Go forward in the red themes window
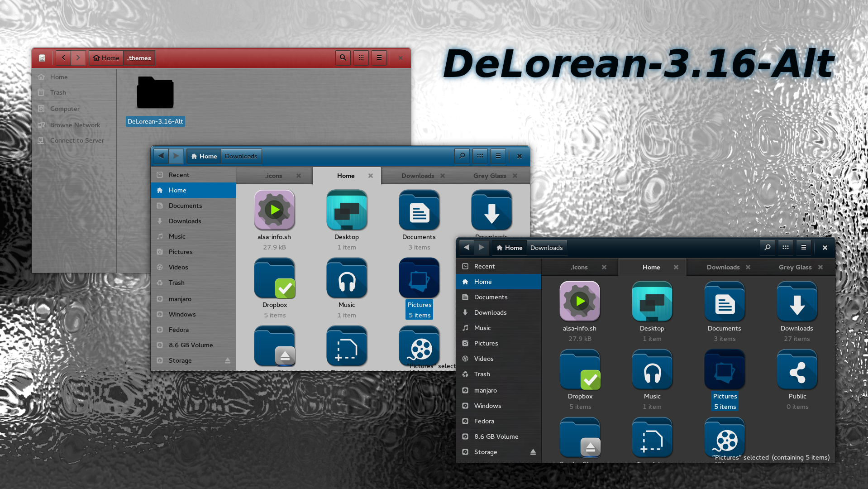The width and height of the screenshot is (868, 489). pos(78,58)
